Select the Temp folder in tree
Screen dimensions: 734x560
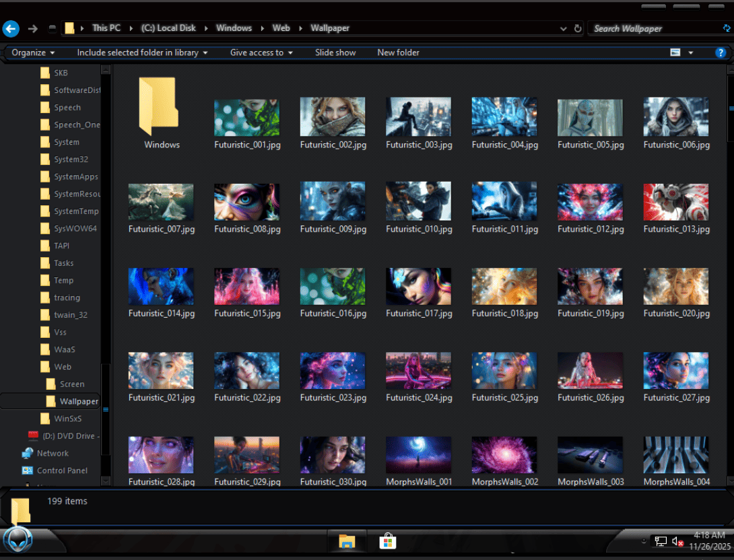[57, 280]
